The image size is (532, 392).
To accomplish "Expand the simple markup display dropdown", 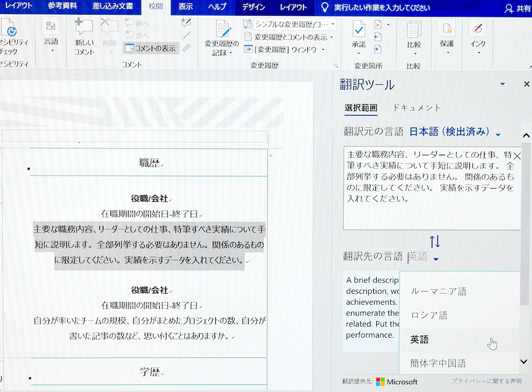I will (x=333, y=25).
